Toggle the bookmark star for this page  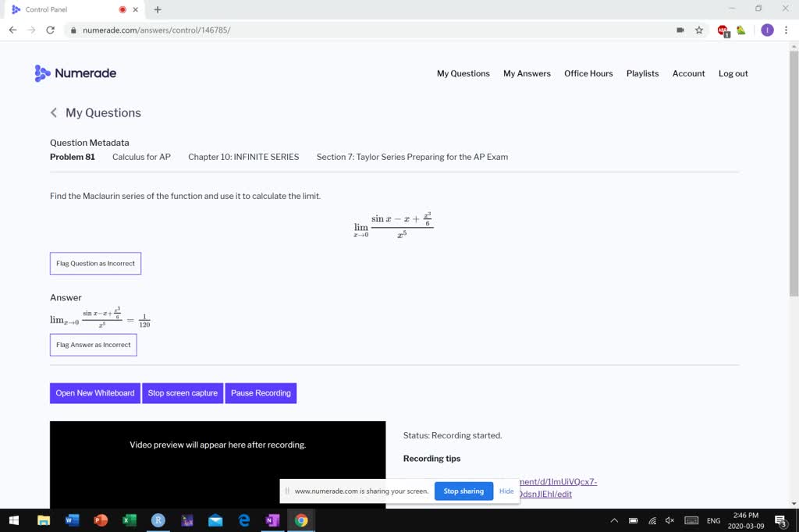698,30
